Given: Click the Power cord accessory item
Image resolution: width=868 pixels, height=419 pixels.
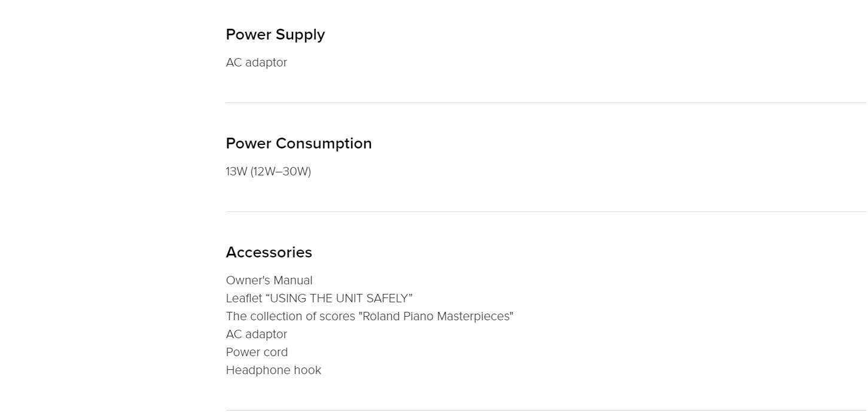Looking at the screenshot, I should (x=257, y=353).
